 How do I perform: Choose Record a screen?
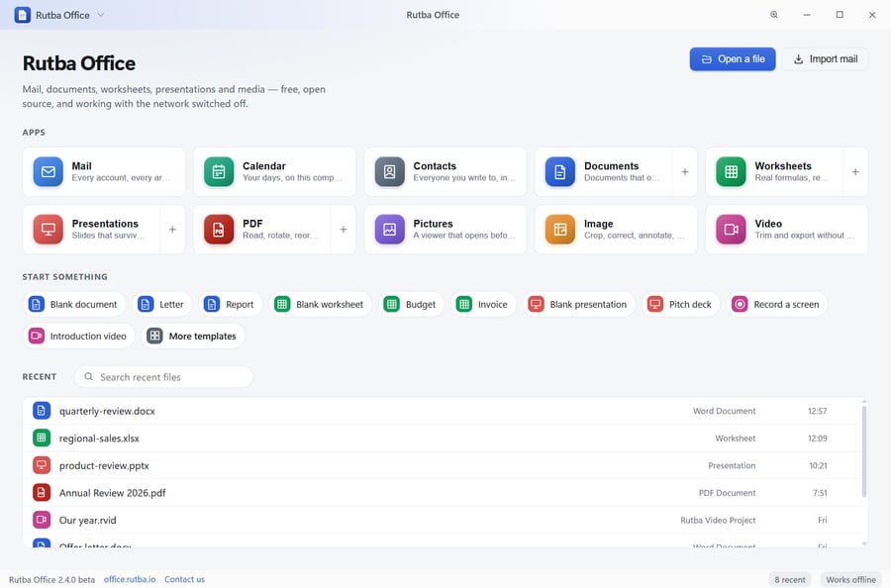777,305
